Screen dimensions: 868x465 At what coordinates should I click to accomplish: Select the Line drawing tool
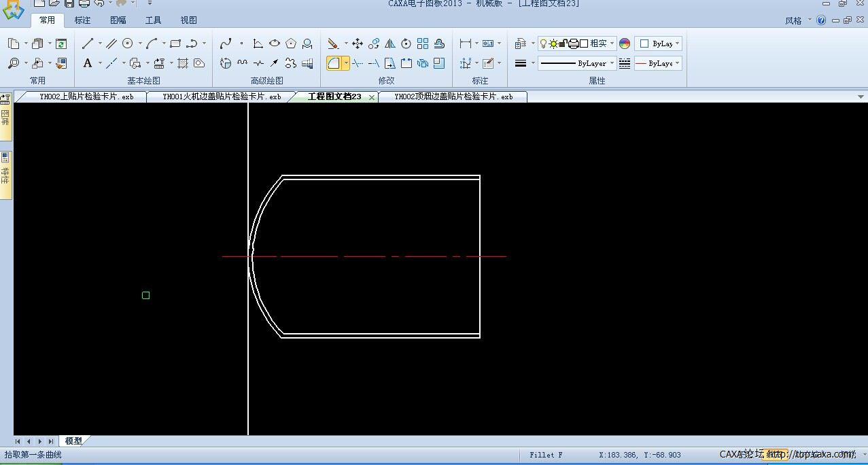[88, 44]
